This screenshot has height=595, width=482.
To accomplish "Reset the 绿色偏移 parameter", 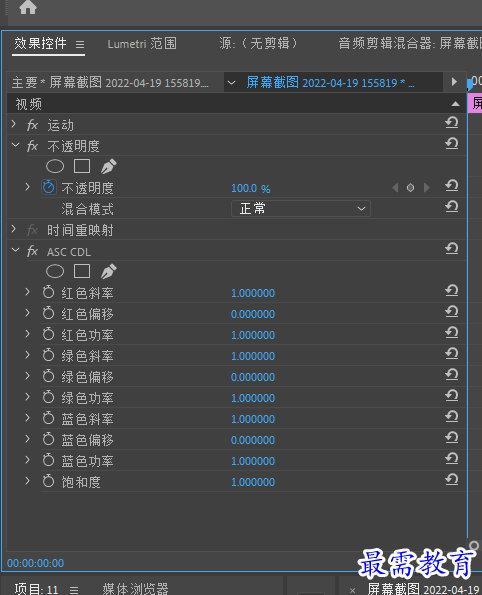I will (x=452, y=375).
